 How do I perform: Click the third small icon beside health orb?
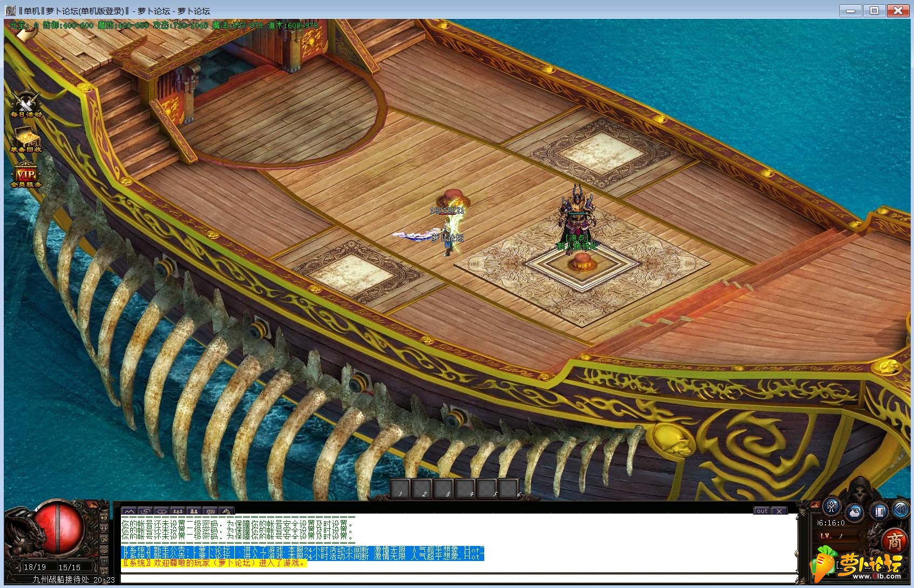point(104,539)
